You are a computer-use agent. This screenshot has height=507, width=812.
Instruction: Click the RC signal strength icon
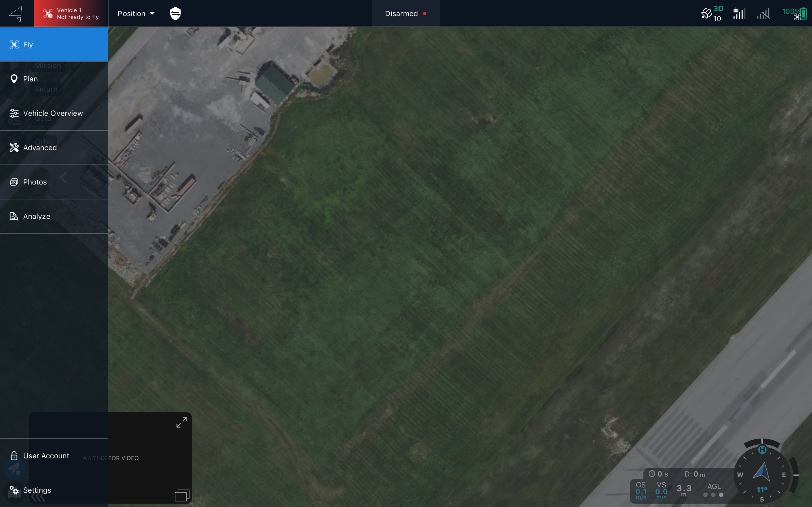click(x=739, y=14)
